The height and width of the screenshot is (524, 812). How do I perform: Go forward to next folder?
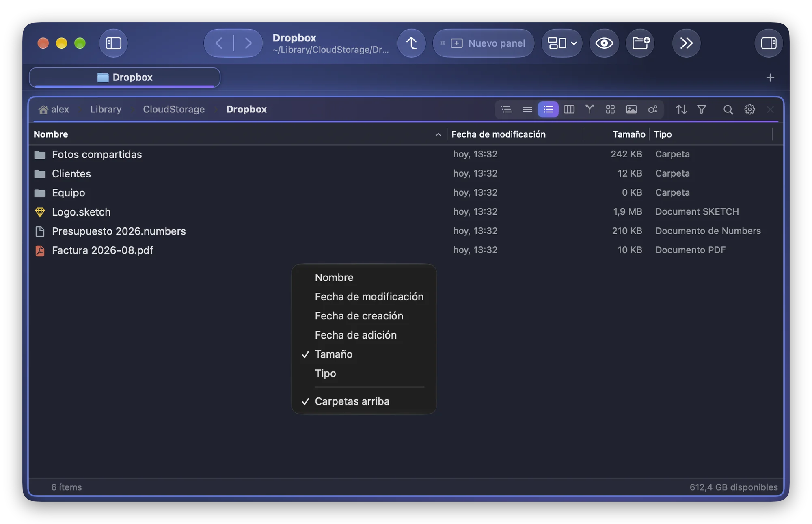pyautogui.click(x=248, y=43)
